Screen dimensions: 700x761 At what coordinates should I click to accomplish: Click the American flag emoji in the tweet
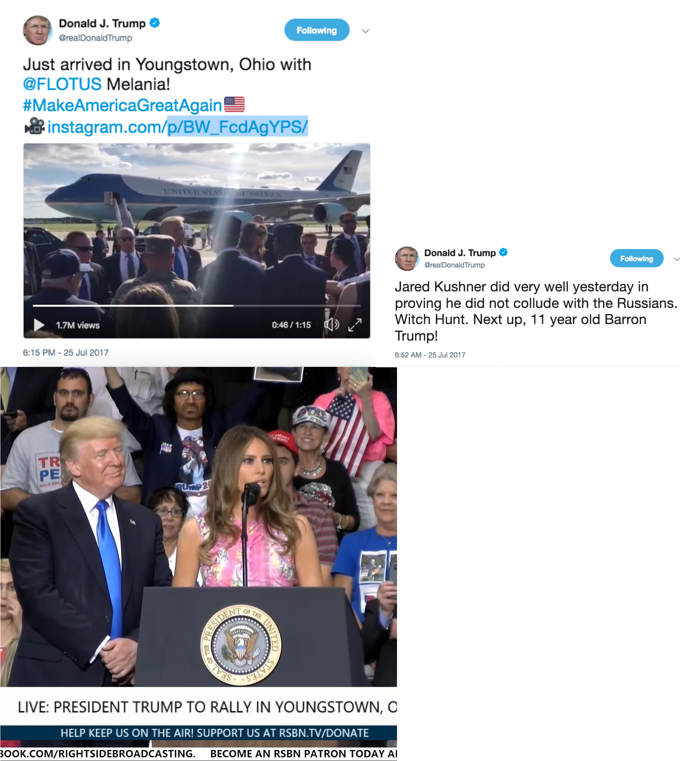click(234, 104)
